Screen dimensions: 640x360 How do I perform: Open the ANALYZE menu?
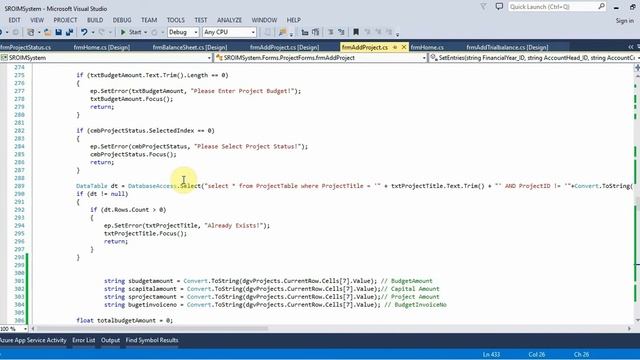coord(229,20)
